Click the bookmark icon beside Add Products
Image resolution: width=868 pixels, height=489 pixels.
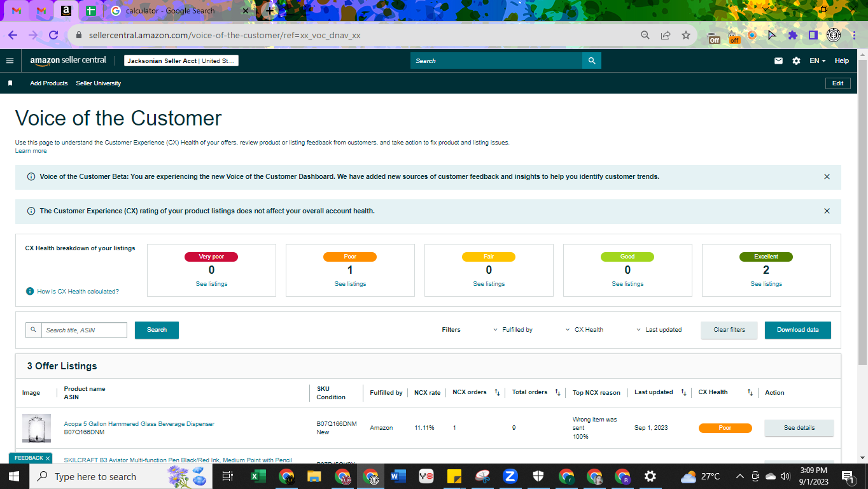tap(10, 83)
